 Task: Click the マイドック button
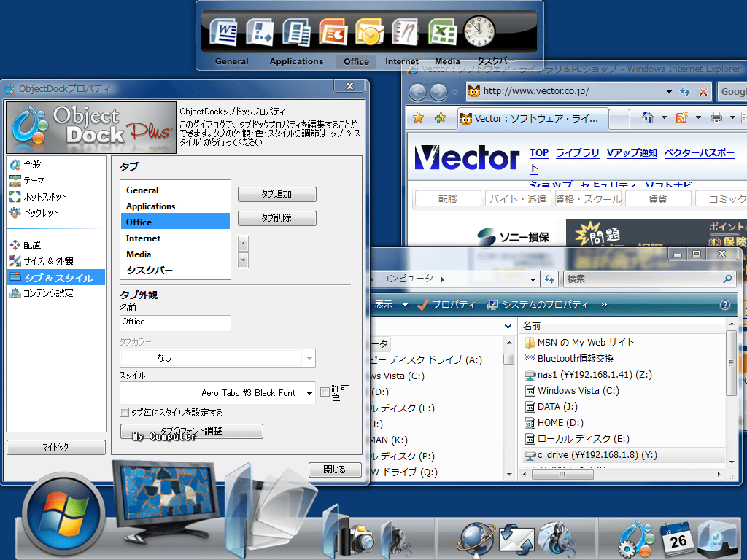pyautogui.click(x=55, y=447)
